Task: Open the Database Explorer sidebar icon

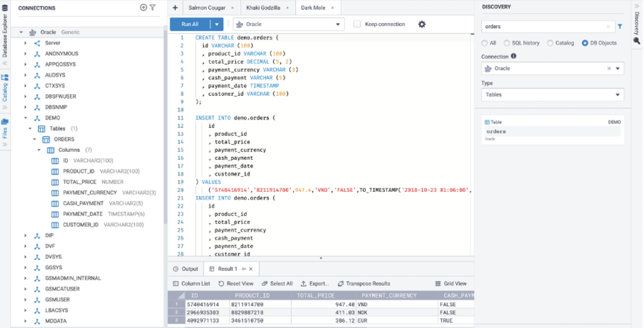Action: [x=5, y=8]
